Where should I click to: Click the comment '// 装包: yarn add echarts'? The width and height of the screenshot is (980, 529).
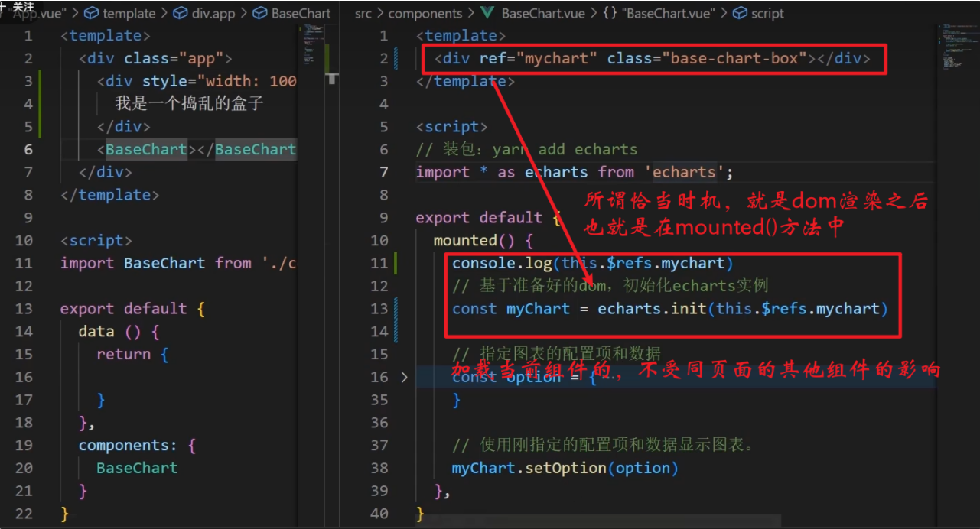[x=526, y=149]
